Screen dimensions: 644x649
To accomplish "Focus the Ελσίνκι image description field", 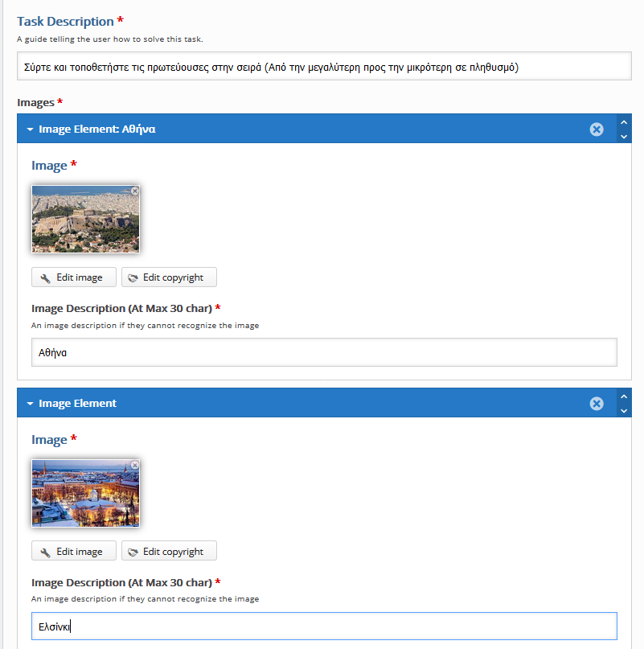I will [324, 626].
